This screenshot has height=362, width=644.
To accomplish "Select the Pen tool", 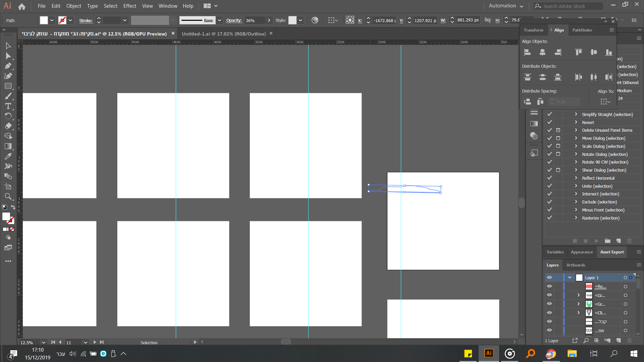I will [8, 66].
